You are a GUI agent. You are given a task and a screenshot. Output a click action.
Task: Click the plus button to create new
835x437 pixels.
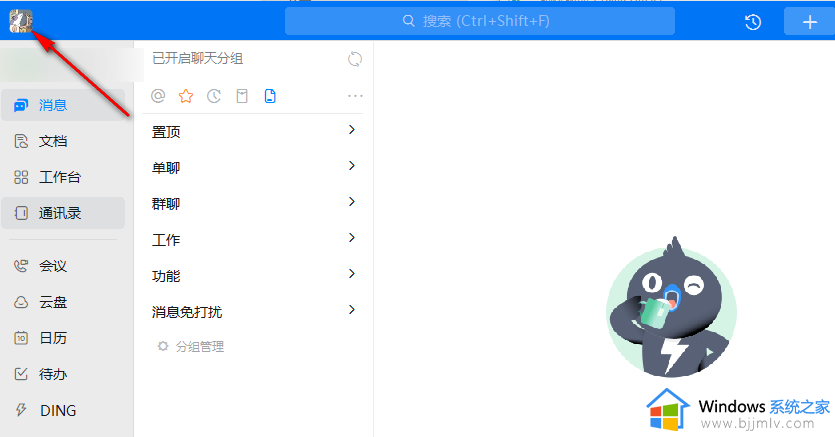pyautogui.click(x=809, y=22)
